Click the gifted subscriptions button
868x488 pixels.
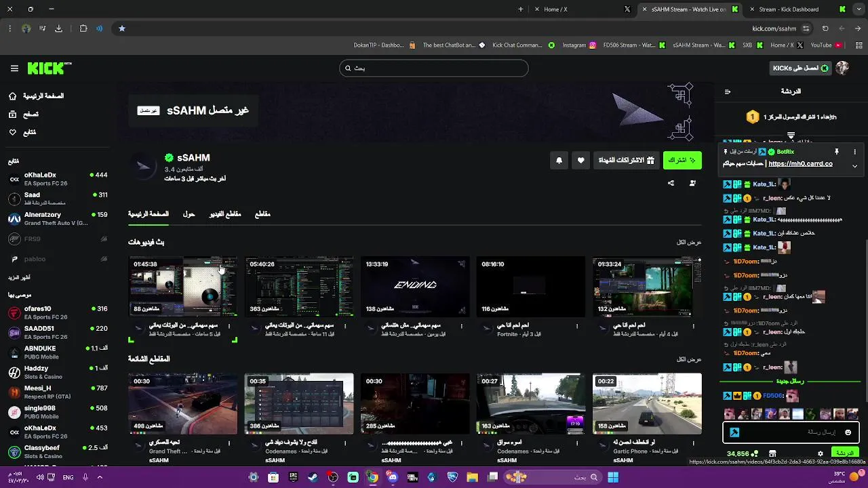(626, 161)
